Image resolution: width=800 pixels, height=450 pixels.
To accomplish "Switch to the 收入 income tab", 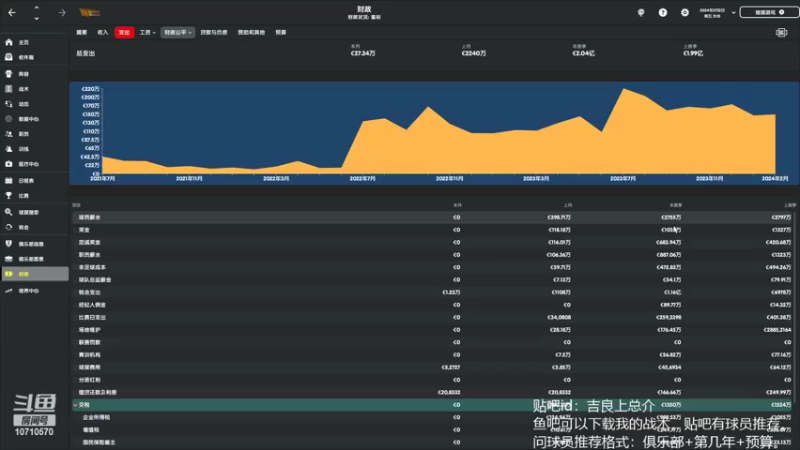I will coord(103,32).
